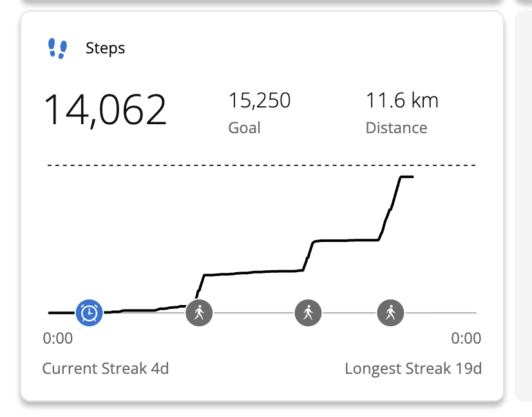Image resolution: width=532 pixels, height=417 pixels.
Task: Click the blue alarm clock marker
Action: tap(90, 313)
